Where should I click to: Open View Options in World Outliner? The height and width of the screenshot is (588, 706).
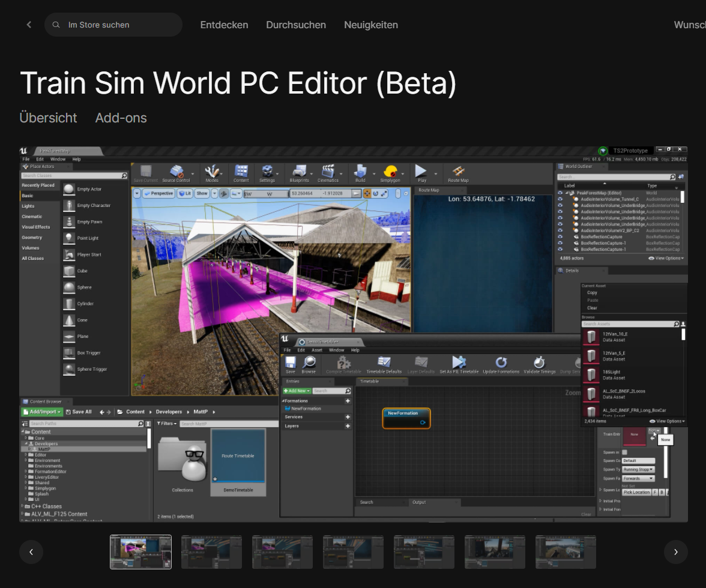[x=666, y=258]
